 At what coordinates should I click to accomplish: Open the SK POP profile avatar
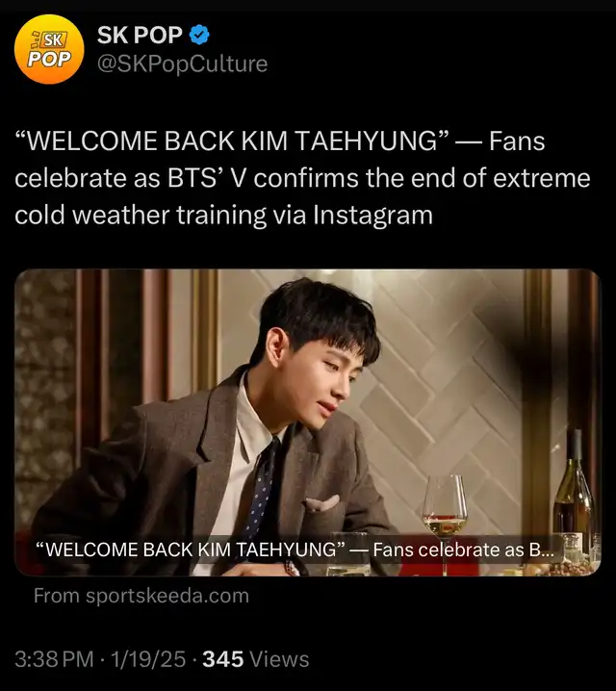point(49,49)
